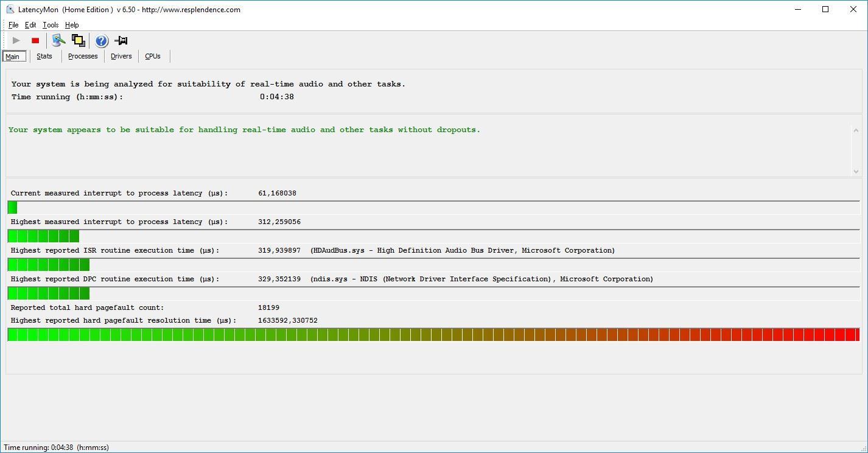The width and height of the screenshot is (868, 453).
Task: Open the File menu
Action: click(13, 25)
